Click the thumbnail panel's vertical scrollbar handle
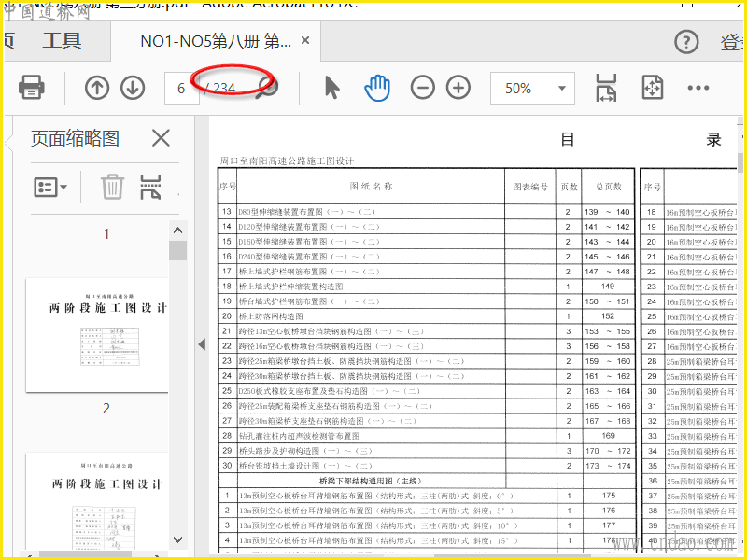 pyautogui.click(x=177, y=250)
